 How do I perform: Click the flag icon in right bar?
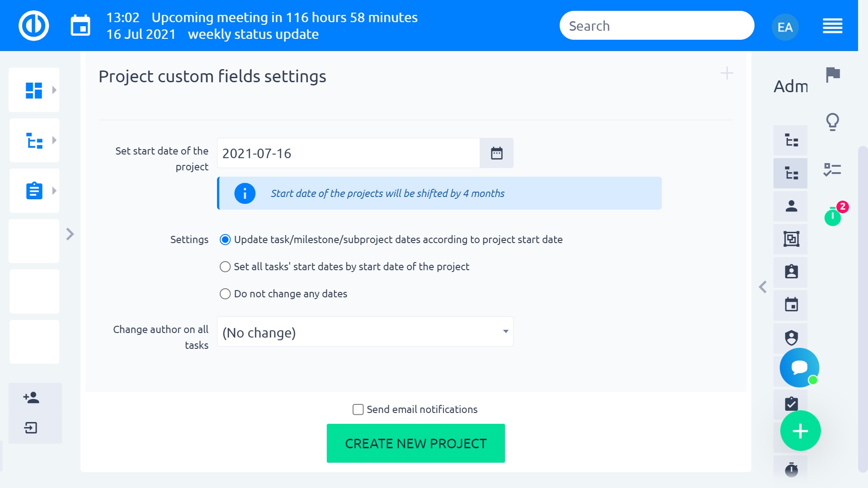832,75
